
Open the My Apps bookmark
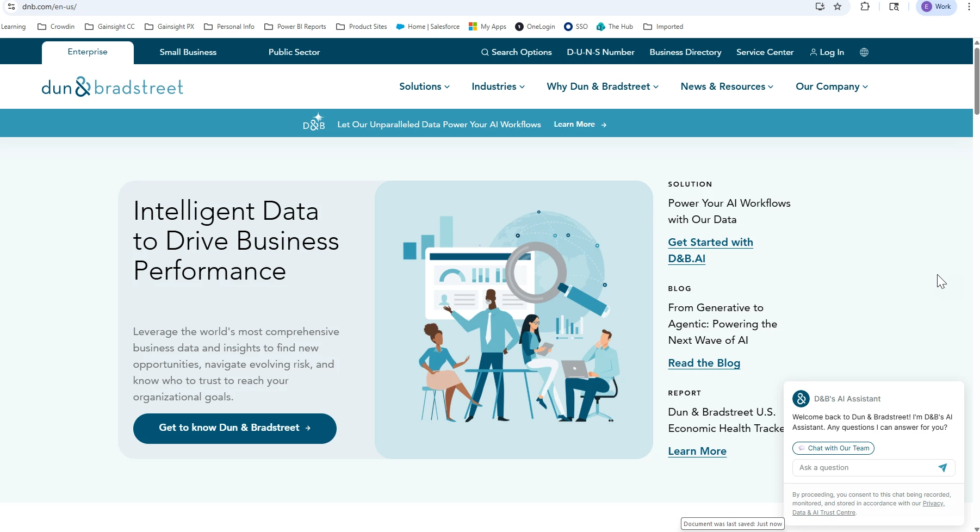[488, 27]
